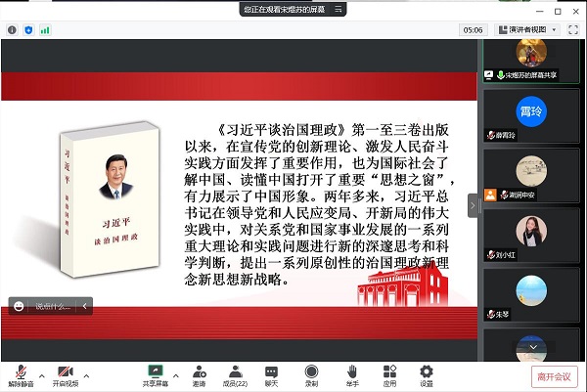
Task: Start screen sharing (共享屏幕)
Action: pos(155,373)
